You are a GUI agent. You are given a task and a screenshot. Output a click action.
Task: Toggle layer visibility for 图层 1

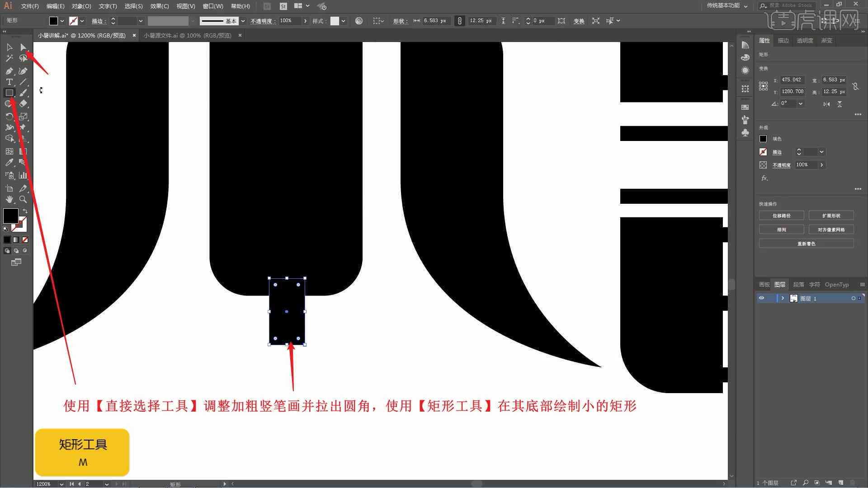click(761, 298)
